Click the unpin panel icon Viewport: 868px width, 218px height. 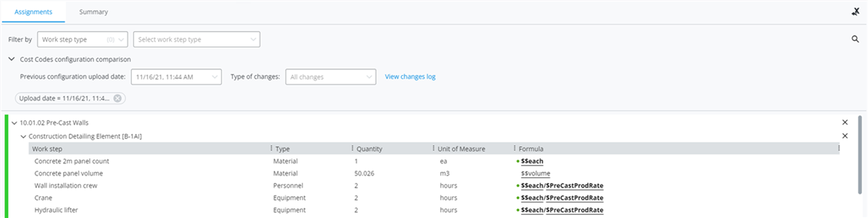(x=855, y=12)
